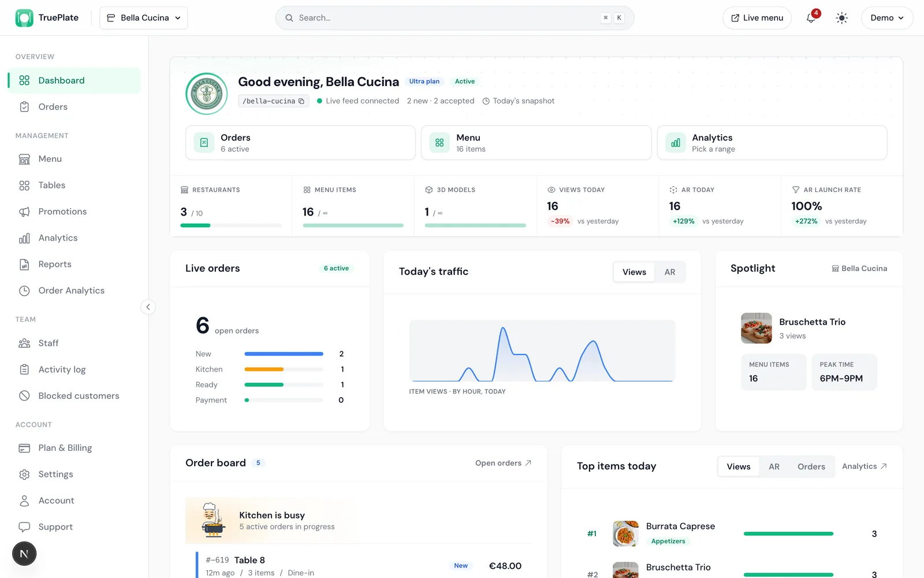Open order #-619 Table 8 row
Screen dimensions: 924x578
pyautogui.click(x=364, y=565)
